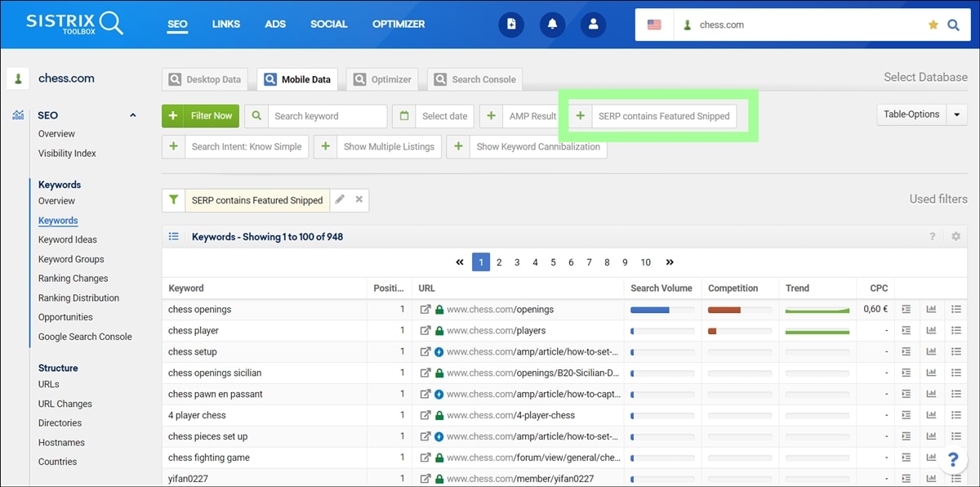
Task: Open the country flag selector
Action: click(x=654, y=25)
